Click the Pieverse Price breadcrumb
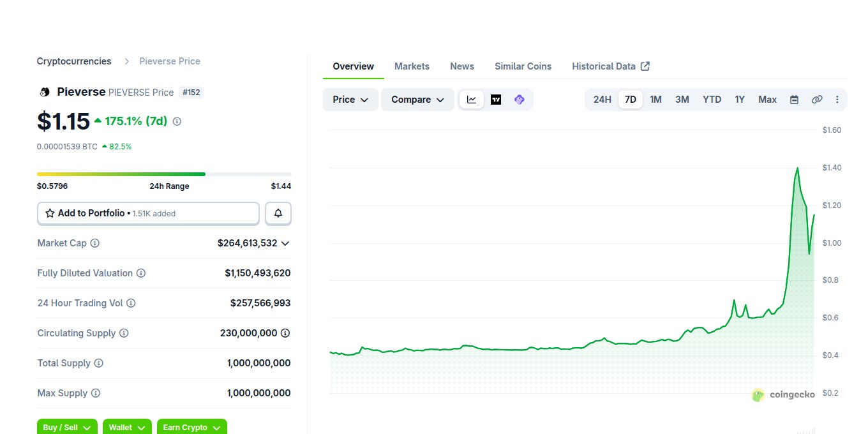The image size is (868, 434). 170,61
